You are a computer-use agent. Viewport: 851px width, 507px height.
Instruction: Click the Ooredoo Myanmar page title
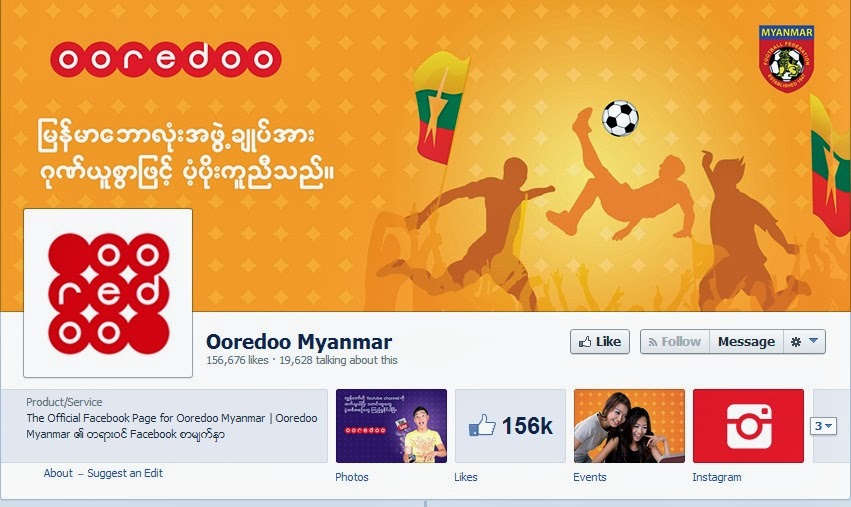[x=299, y=342]
